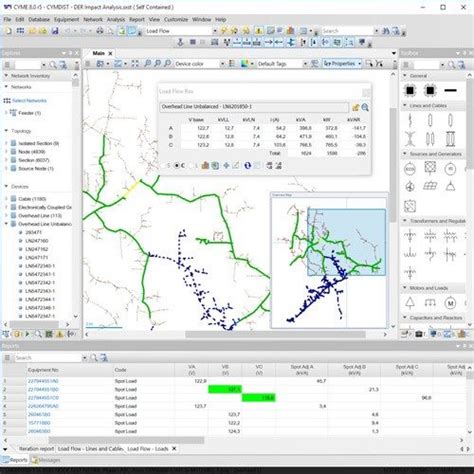The image size is (474, 474).
Task: Click the warning triangle icon at Explorer bottom bar
Action: (60, 334)
